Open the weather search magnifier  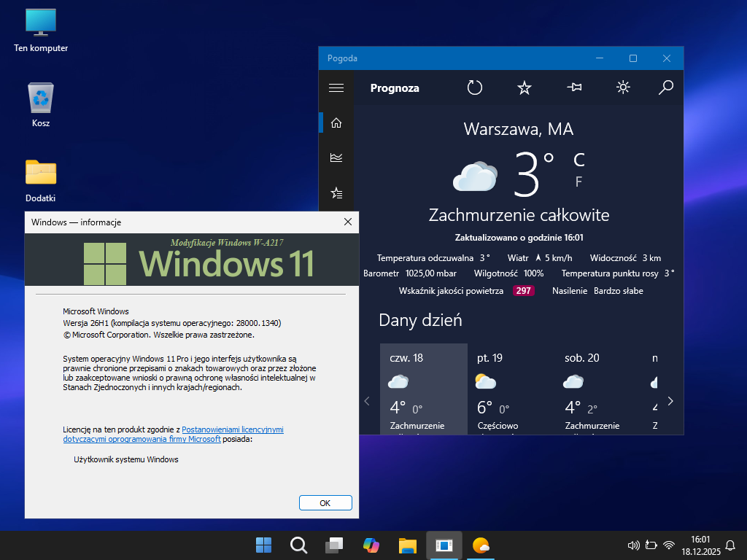pyautogui.click(x=665, y=87)
